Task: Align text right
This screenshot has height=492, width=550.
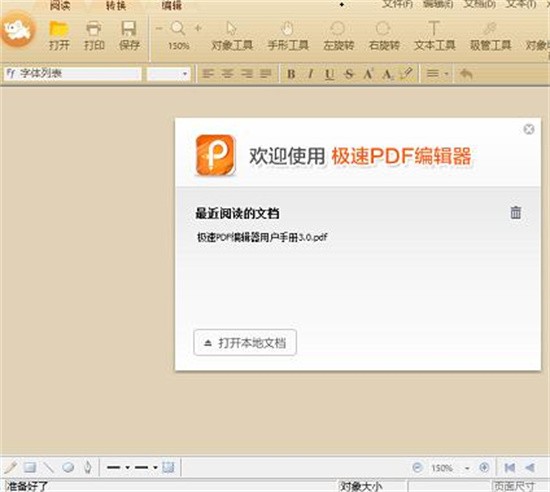Action: [247, 74]
